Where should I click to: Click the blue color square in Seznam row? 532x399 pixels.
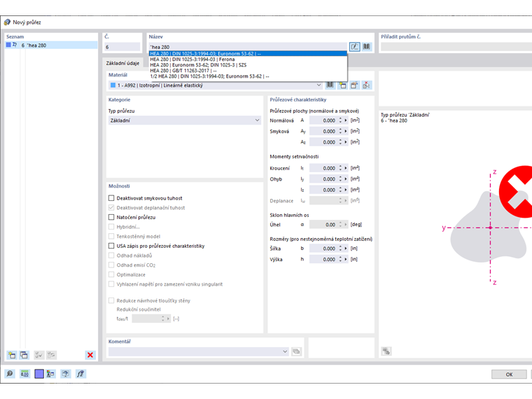pyautogui.click(x=8, y=45)
